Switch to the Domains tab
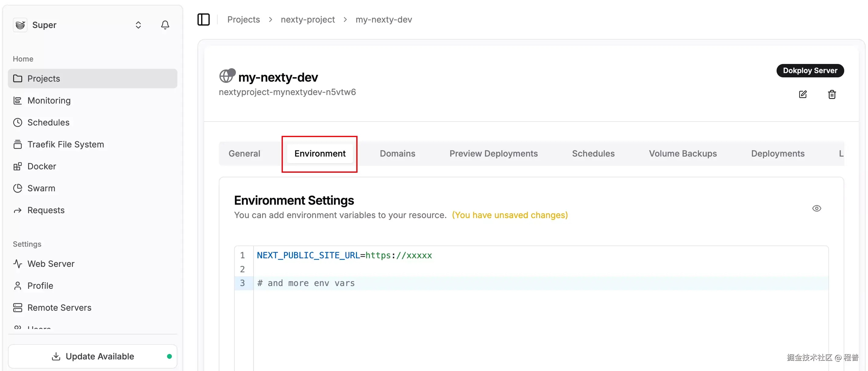The height and width of the screenshot is (371, 868). coord(397,153)
